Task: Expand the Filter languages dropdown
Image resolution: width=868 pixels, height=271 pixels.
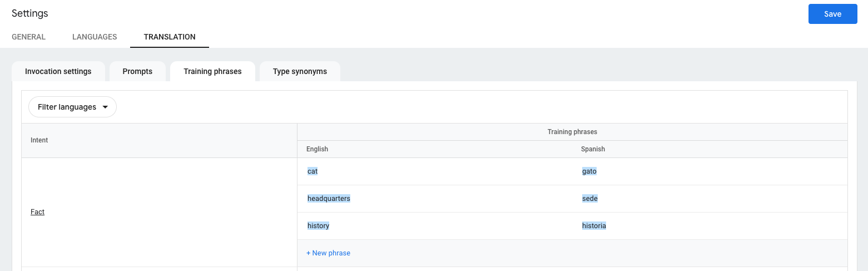Action: [72, 107]
